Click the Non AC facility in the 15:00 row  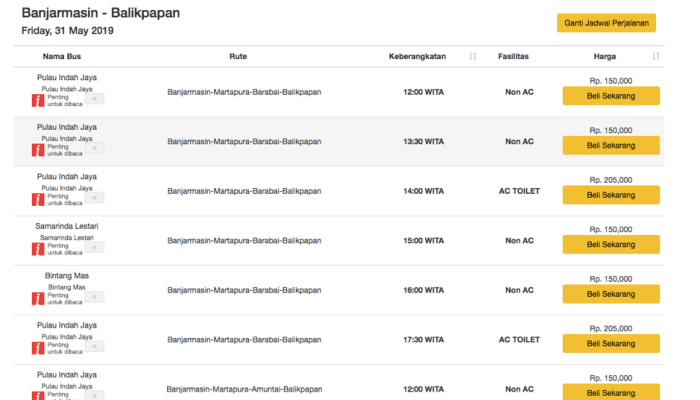click(519, 241)
